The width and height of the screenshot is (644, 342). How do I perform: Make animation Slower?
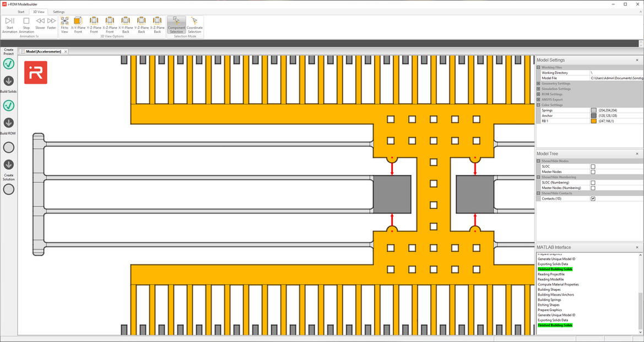[x=40, y=23]
